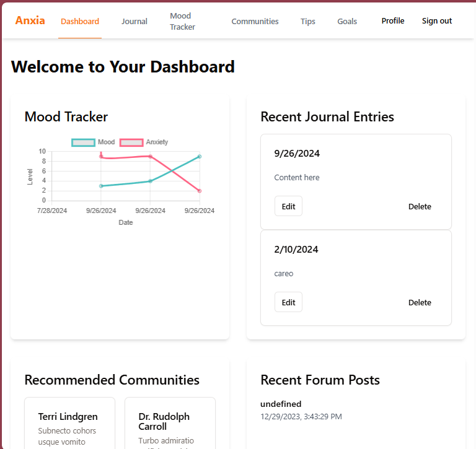The image size is (476, 449).
Task: Switch to the Goals page
Action: click(x=347, y=21)
